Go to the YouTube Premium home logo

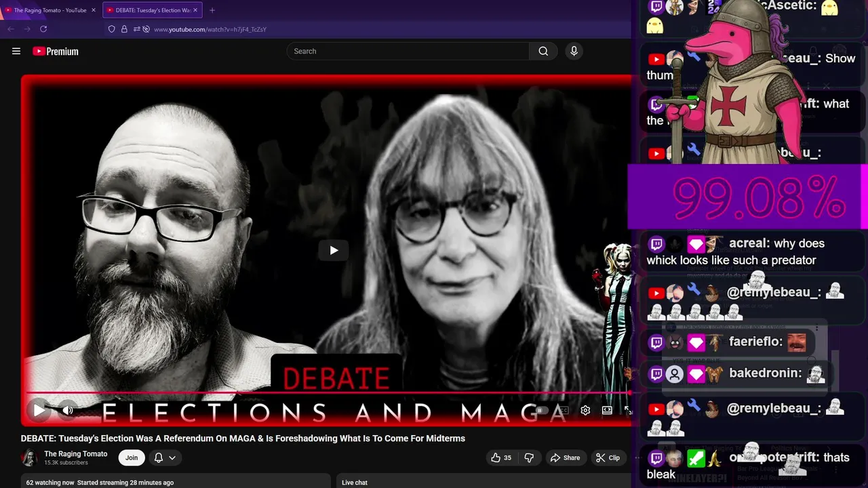tap(56, 51)
